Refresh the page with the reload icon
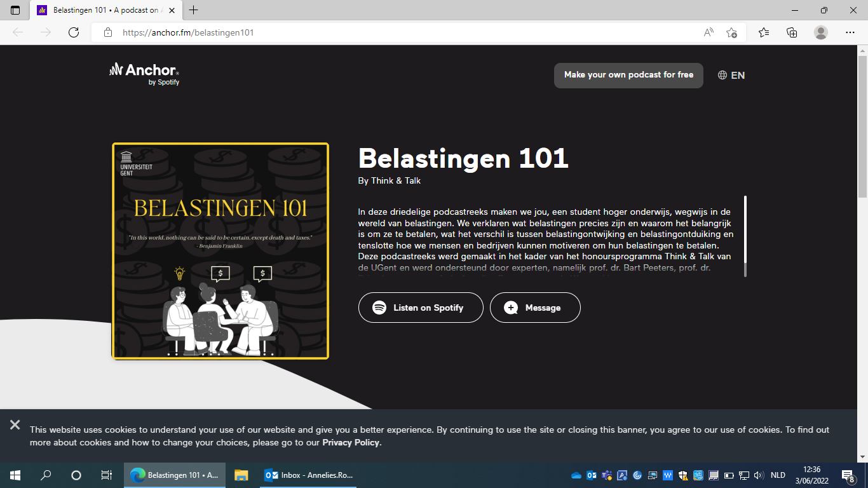The image size is (868, 488). point(74,32)
